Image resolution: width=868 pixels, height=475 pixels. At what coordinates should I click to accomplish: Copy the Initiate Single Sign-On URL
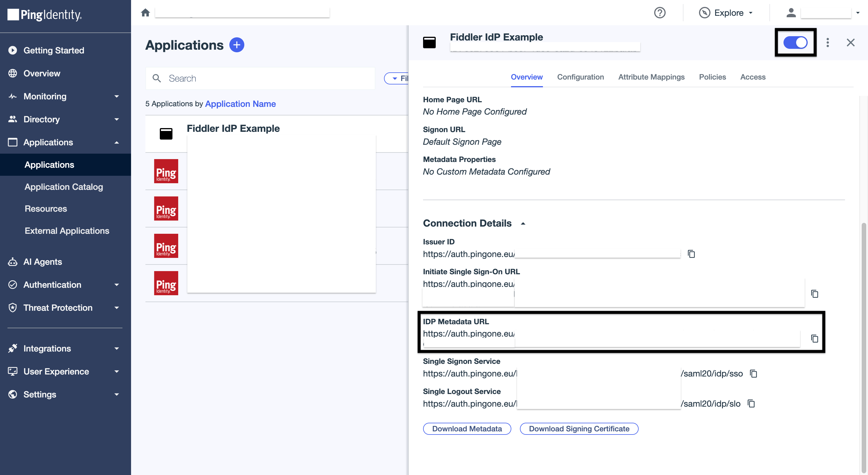click(815, 294)
